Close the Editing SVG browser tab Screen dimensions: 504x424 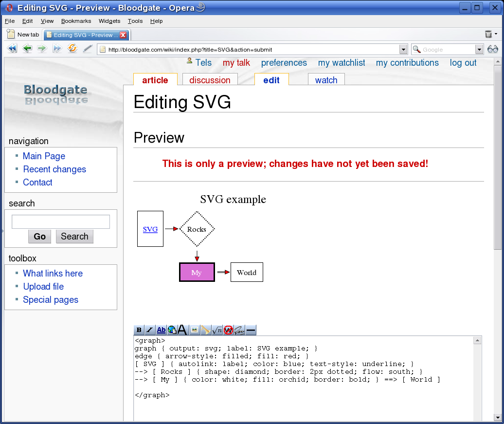pos(123,35)
